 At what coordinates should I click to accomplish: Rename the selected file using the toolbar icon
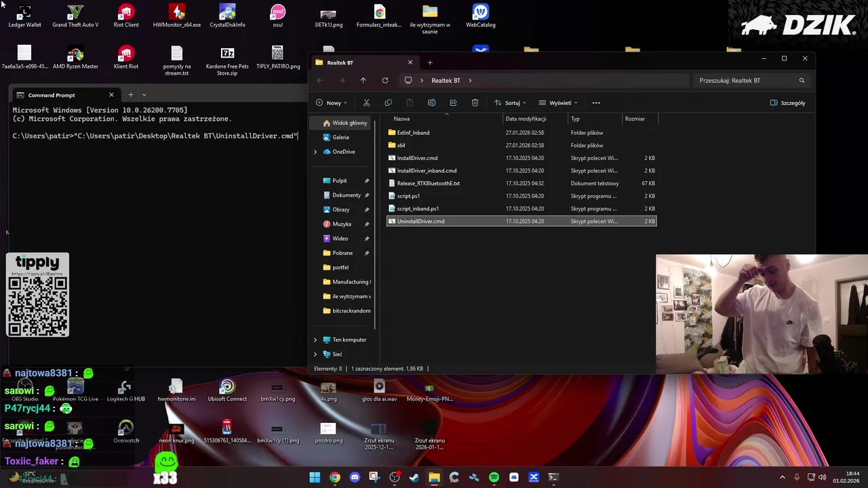(431, 103)
